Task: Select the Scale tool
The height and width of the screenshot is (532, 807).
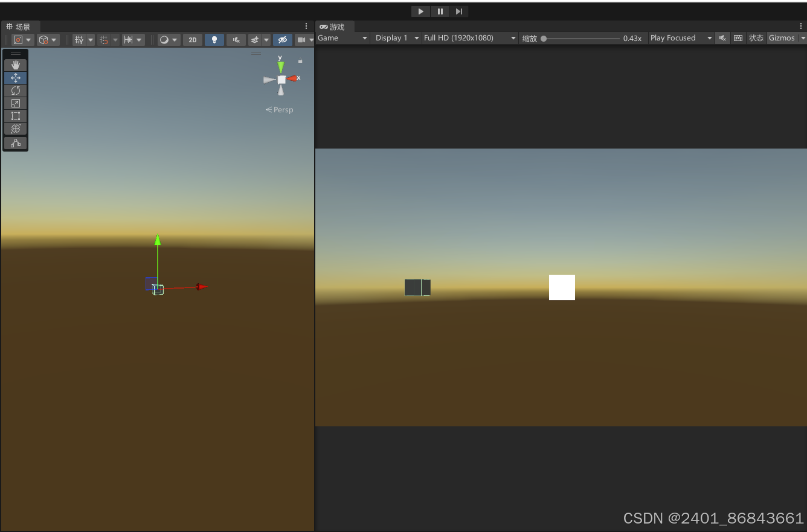Action: (15, 103)
